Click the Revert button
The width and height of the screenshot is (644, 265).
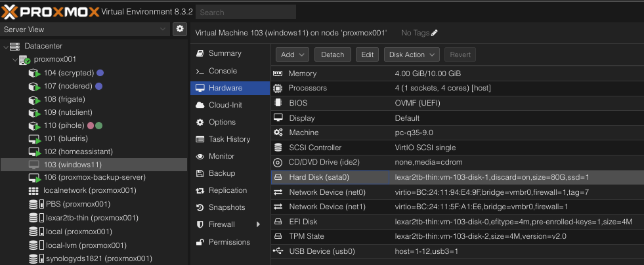pyautogui.click(x=460, y=54)
